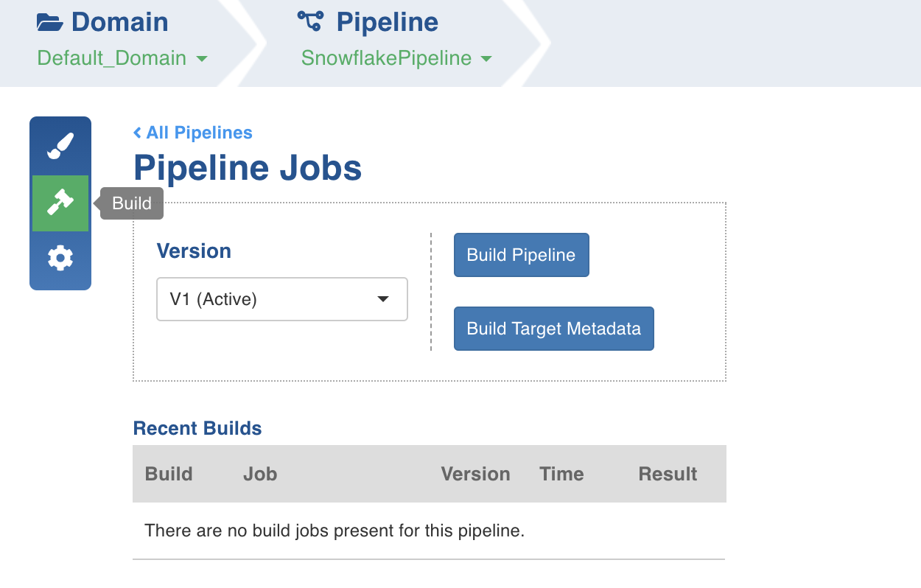Viewport: 921px width, 588px height.
Task: Click the Job column header
Action: 260,474
